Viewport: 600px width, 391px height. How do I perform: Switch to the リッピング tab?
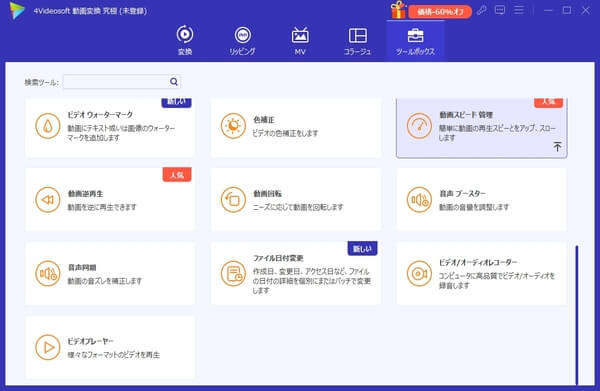point(242,40)
